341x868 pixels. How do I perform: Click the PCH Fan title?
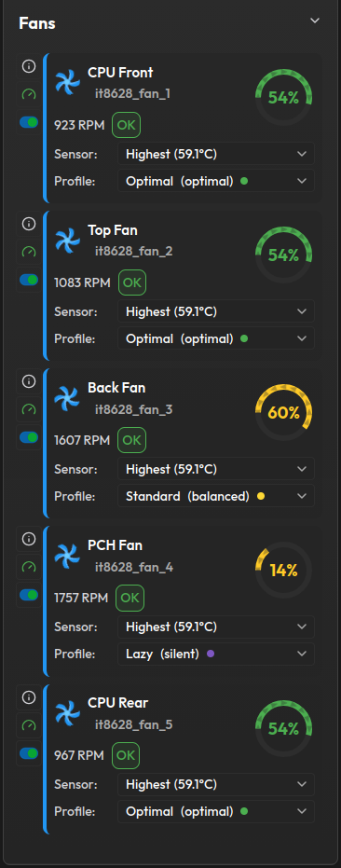point(116,545)
